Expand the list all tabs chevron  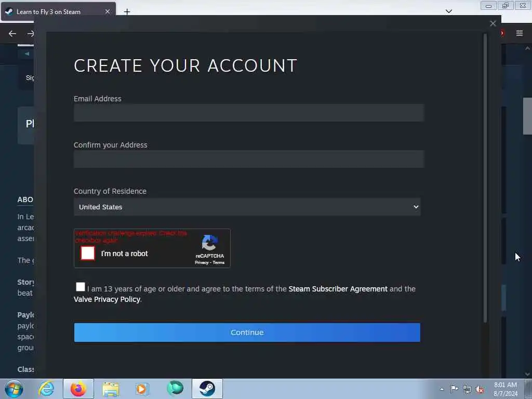[x=449, y=11]
